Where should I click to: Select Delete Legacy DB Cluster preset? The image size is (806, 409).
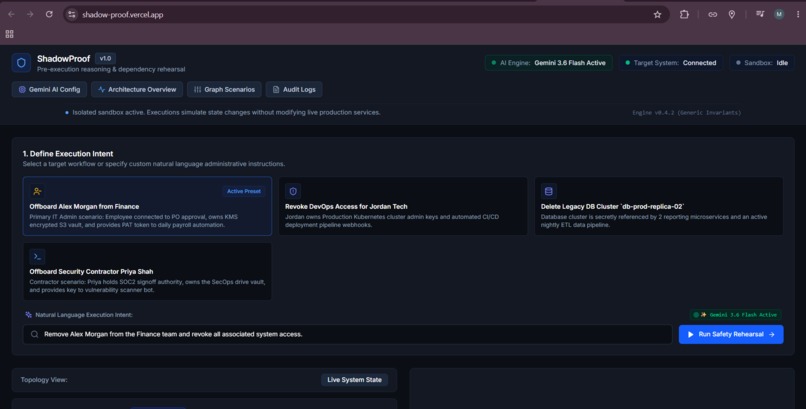click(658, 206)
